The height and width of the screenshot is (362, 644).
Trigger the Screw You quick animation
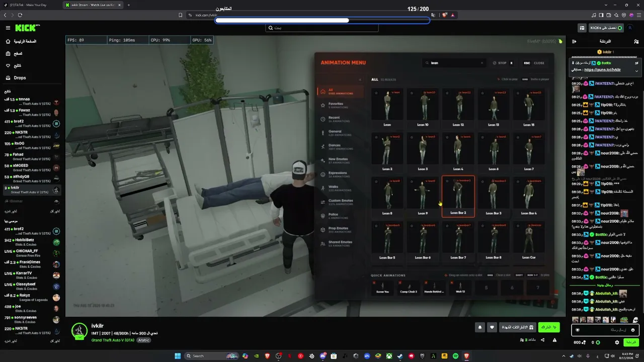click(382, 288)
